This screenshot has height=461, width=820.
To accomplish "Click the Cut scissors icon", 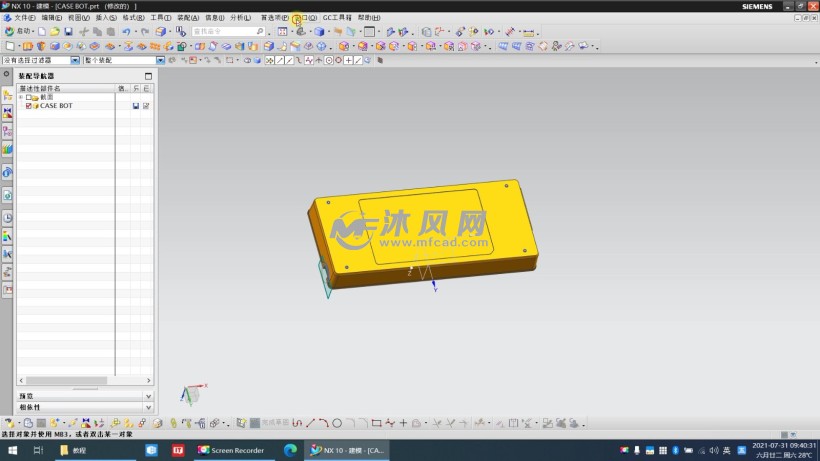I will tap(84, 32).
